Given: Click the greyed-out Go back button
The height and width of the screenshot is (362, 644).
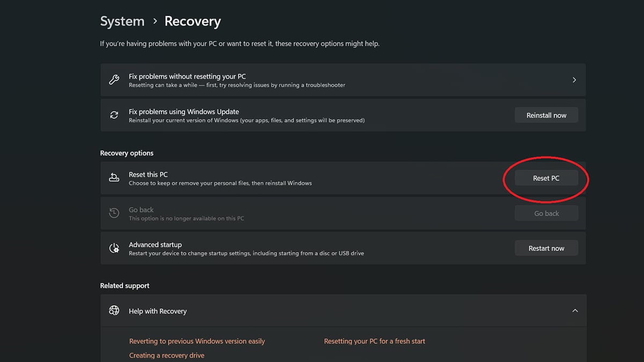Looking at the screenshot, I should pyautogui.click(x=546, y=213).
